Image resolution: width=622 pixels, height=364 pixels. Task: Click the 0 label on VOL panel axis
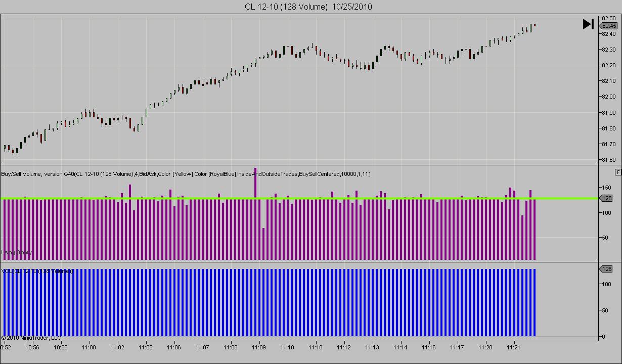point(603,337)
